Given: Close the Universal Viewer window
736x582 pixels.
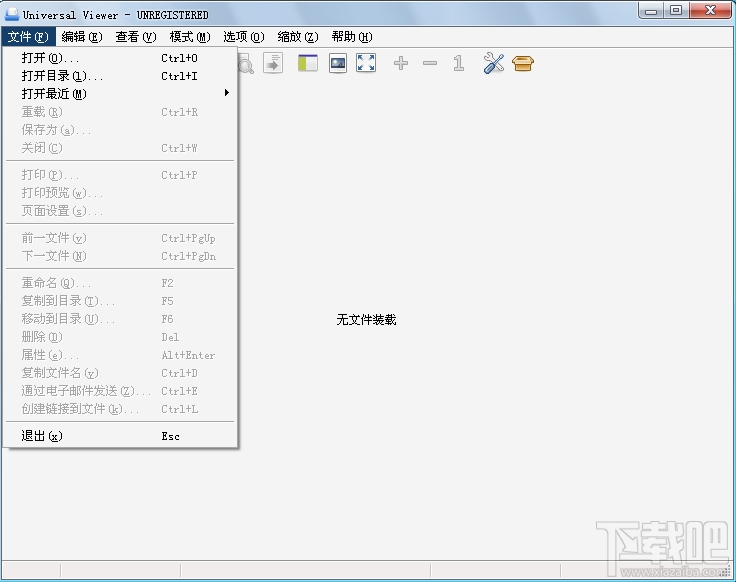Looking at the screenshot, I should (x=710, y=11).
